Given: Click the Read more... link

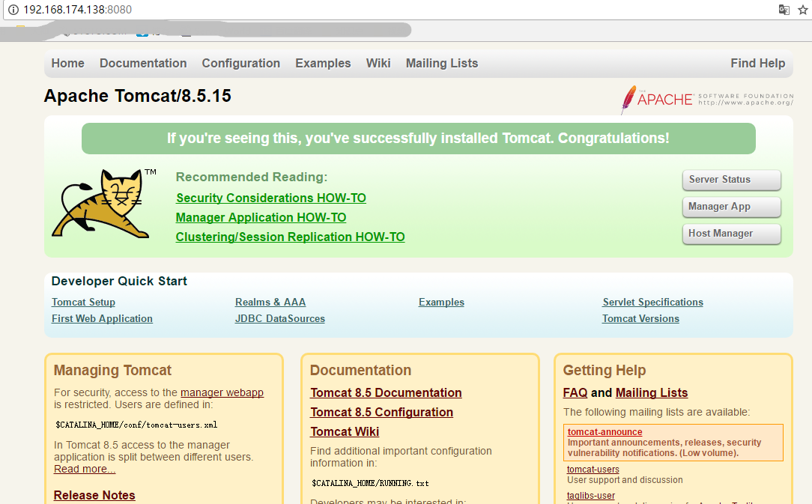Looking at the screenshot, I should tap(85, 469).
